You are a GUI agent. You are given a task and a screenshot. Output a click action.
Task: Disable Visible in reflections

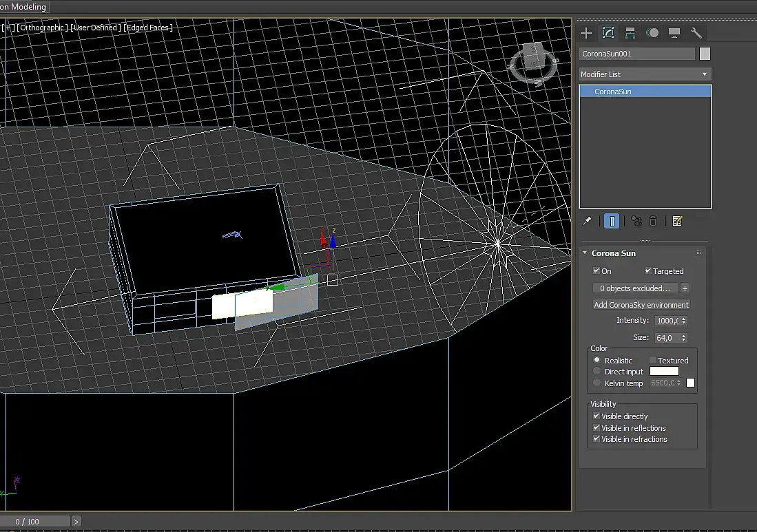[x=597, y=428]
